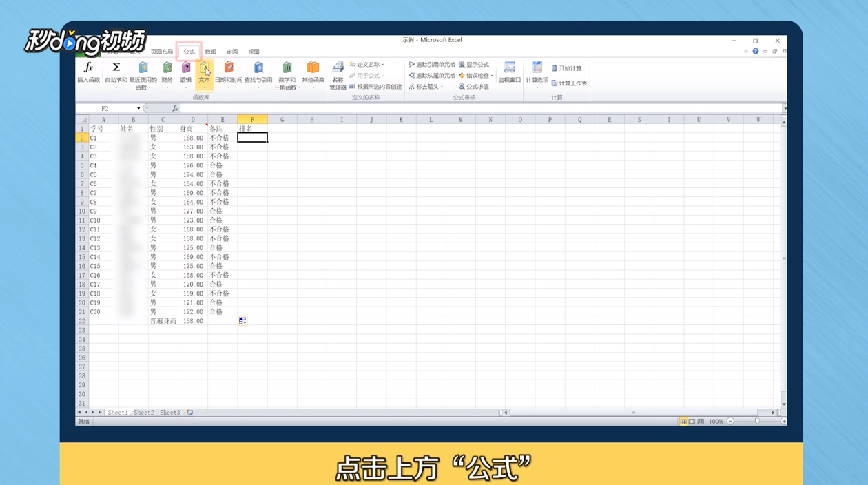The height and width of the screenshot is (485, 868).
Task: Select row 22 header
Action: click(x=82, y=321)
